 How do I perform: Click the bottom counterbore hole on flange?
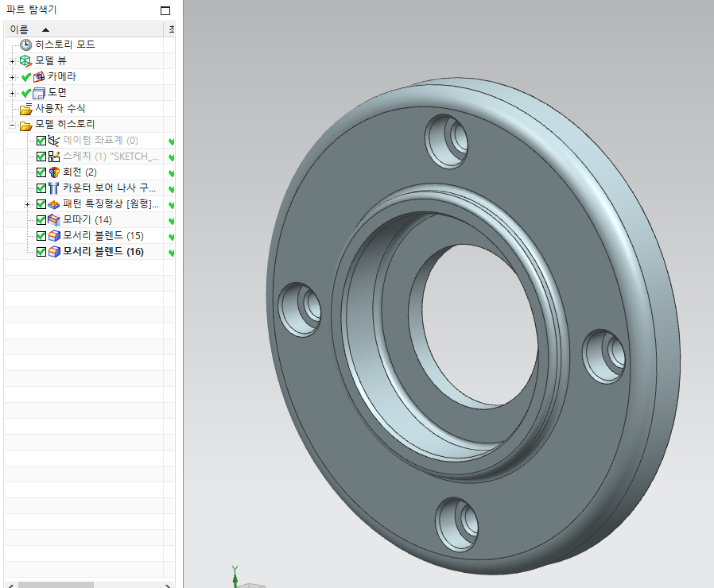456,524
